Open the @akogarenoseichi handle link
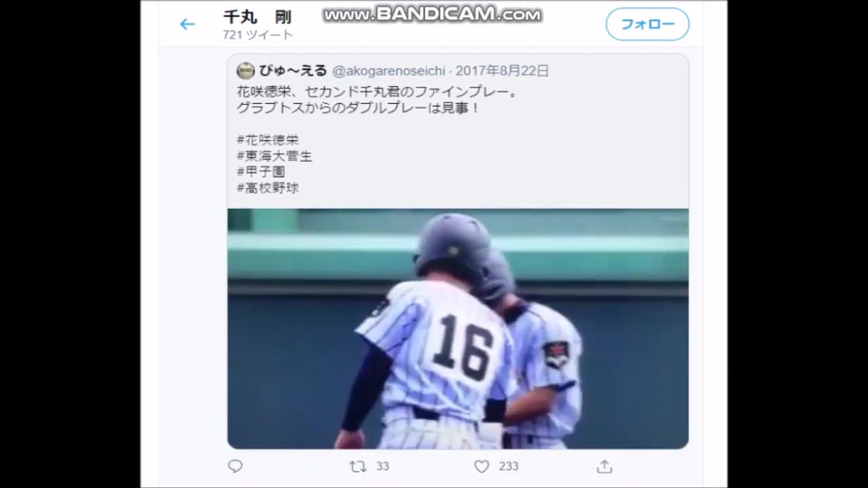 [x=389, y=71]
